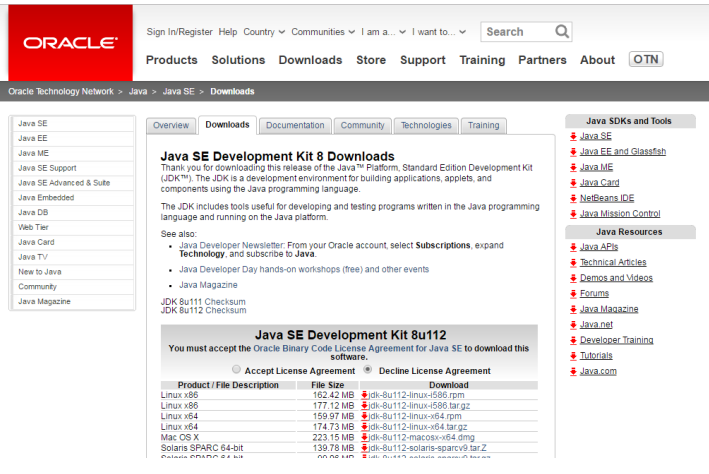
Task: Open the 'I am a...' dropdown
Action: (x=383, y=32)
